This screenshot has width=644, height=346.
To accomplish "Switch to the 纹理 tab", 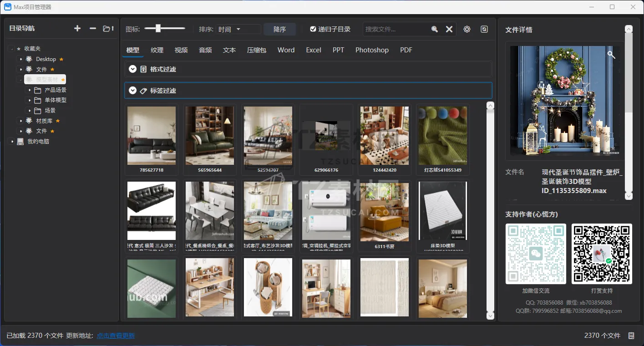I will coord(157,50).
